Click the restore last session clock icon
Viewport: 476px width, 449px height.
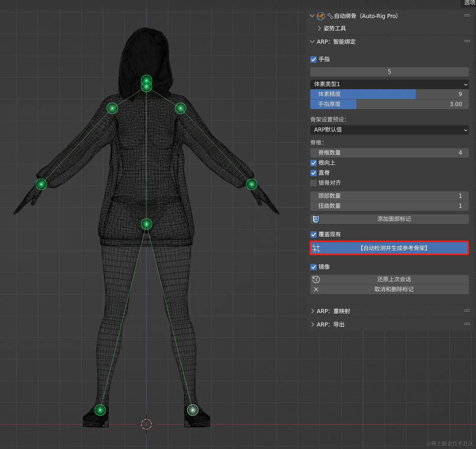point(316,280)
